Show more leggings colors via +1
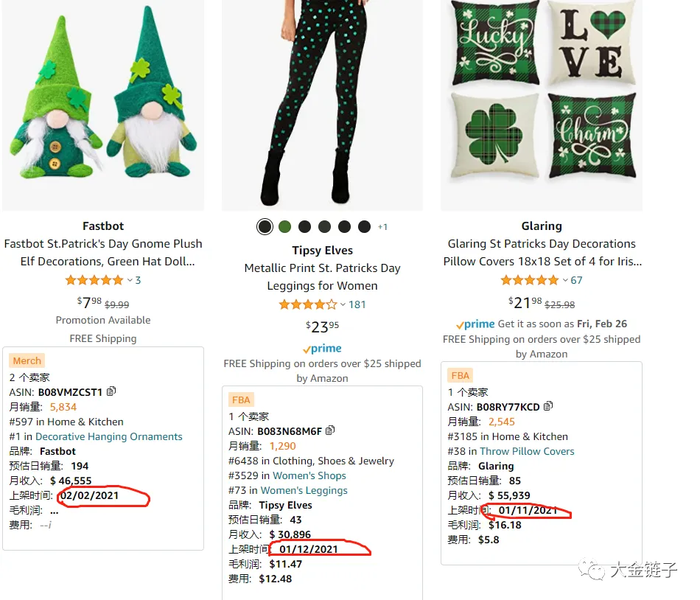 (x=382, y=227)
